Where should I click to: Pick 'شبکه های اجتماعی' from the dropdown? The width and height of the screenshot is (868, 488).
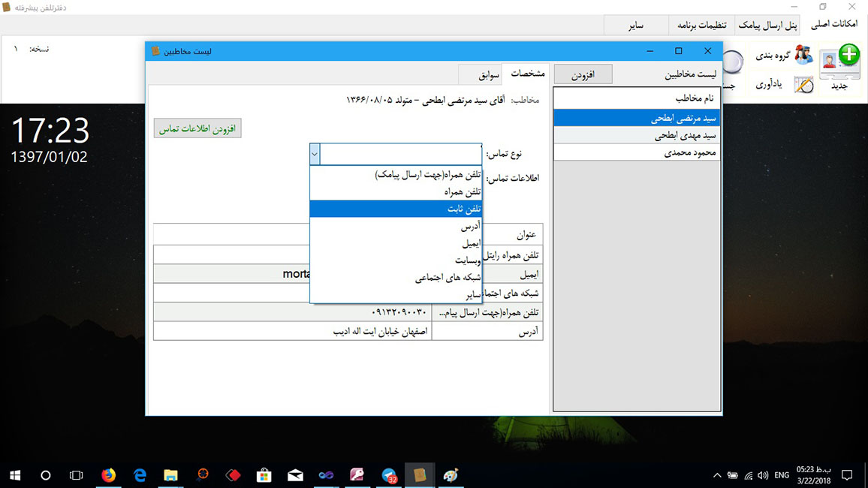click(396, 278)
